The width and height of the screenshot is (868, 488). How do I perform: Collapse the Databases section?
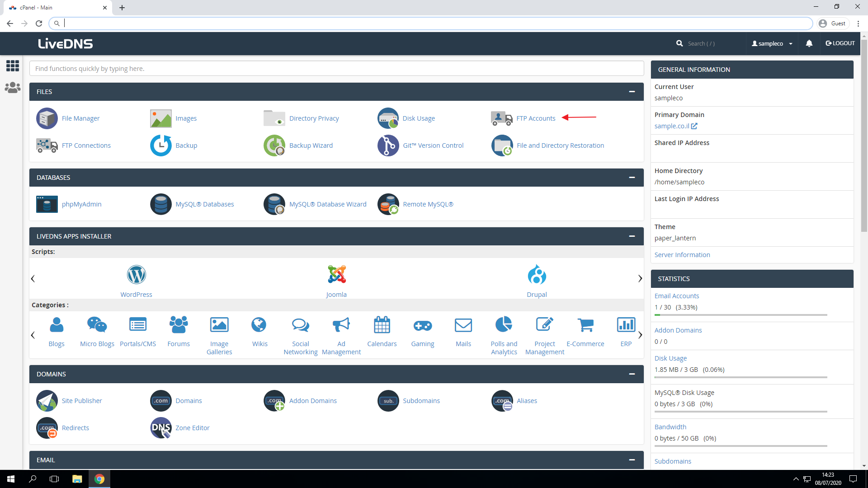pyautogui.click(x=632, y=178)
